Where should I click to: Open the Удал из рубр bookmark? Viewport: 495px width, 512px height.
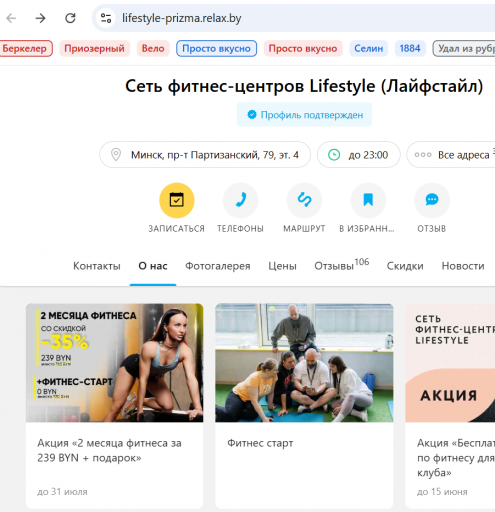pyautogui.click(x=464, y=49)
